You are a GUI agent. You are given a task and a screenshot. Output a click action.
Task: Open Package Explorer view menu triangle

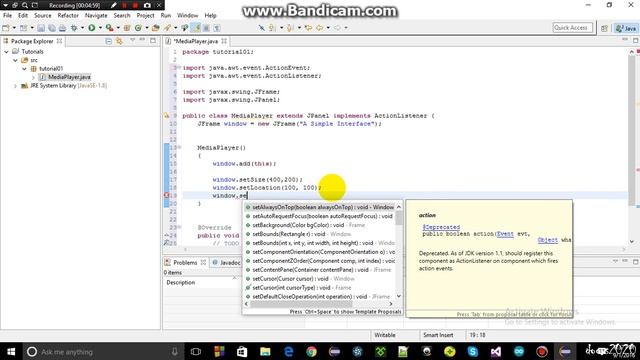[132, 40]
